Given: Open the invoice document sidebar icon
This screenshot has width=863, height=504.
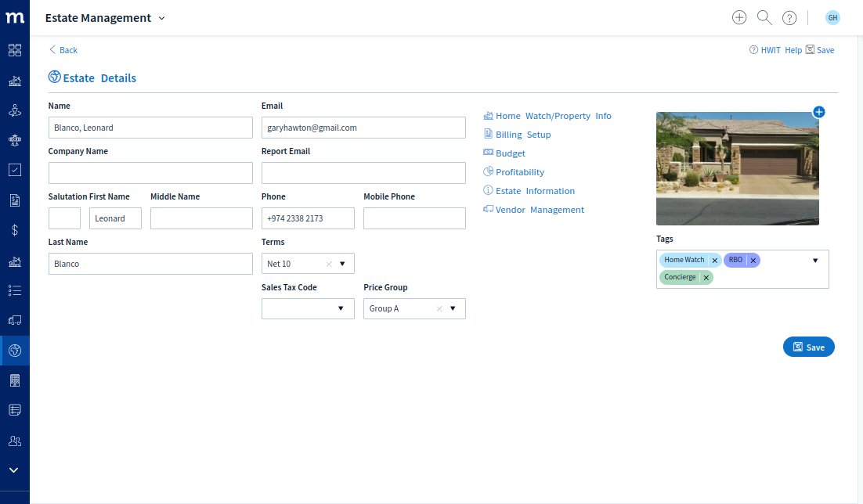Looking at the screenshot, I should tap(15, 200).
